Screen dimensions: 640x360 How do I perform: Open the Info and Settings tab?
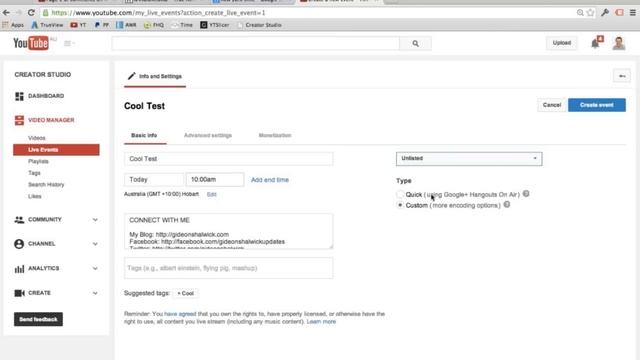[x=155, y=76]
